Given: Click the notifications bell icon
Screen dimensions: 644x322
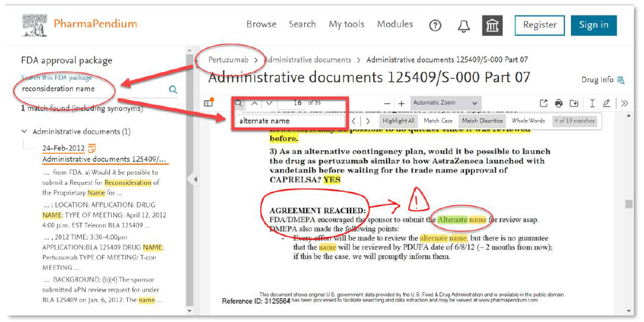Looking at the screenshot, I should 463,26.
